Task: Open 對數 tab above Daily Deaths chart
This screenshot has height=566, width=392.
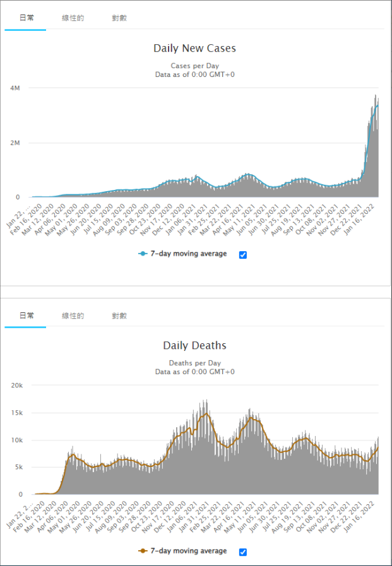Action: (x=119, y=315)
